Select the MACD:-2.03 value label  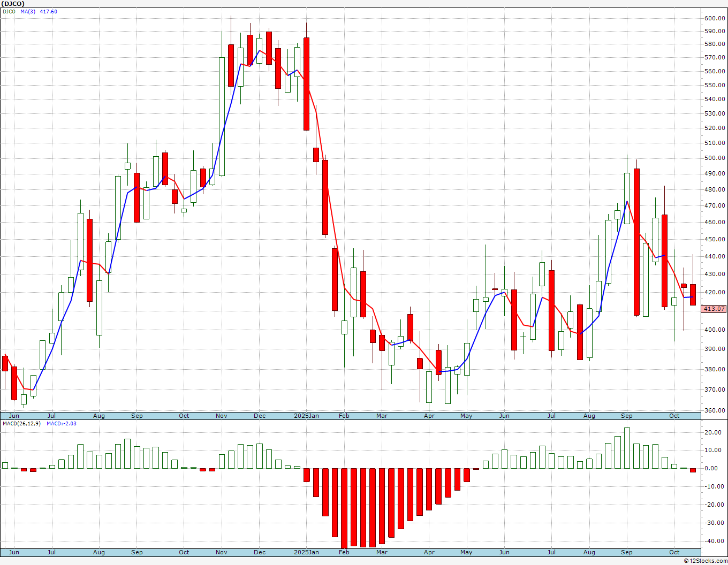tap(62, 423)
